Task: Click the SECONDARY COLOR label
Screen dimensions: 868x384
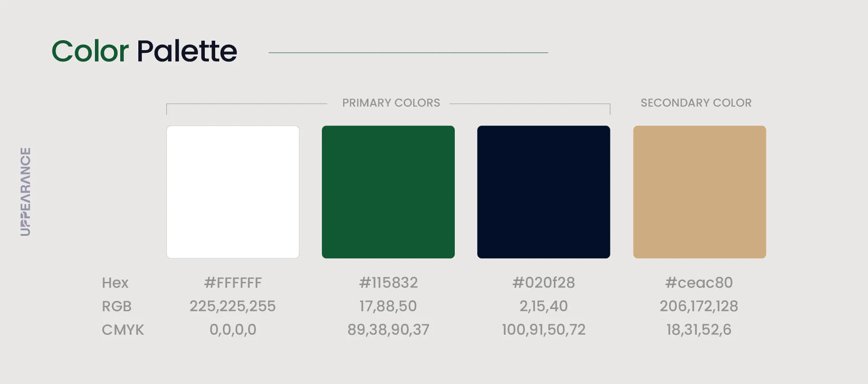Action: coord(696,103)
